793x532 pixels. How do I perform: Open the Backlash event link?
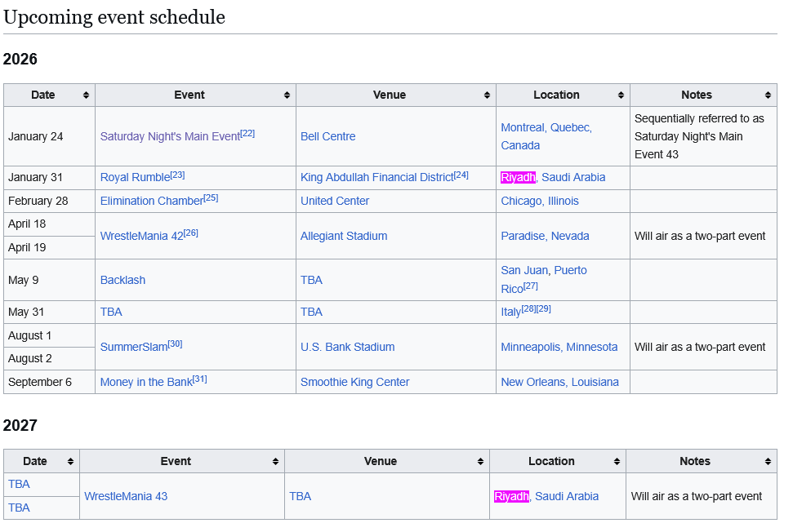123,281
